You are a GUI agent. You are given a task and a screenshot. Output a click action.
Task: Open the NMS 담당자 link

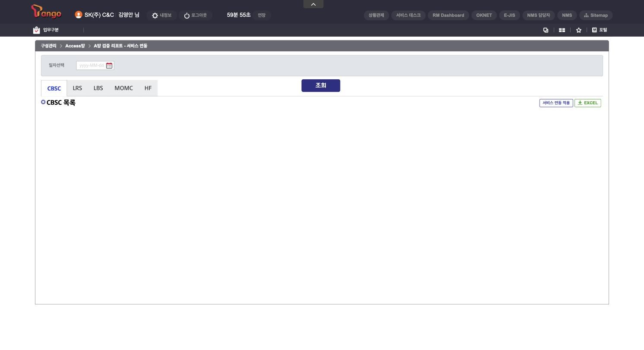click(539, 16)
